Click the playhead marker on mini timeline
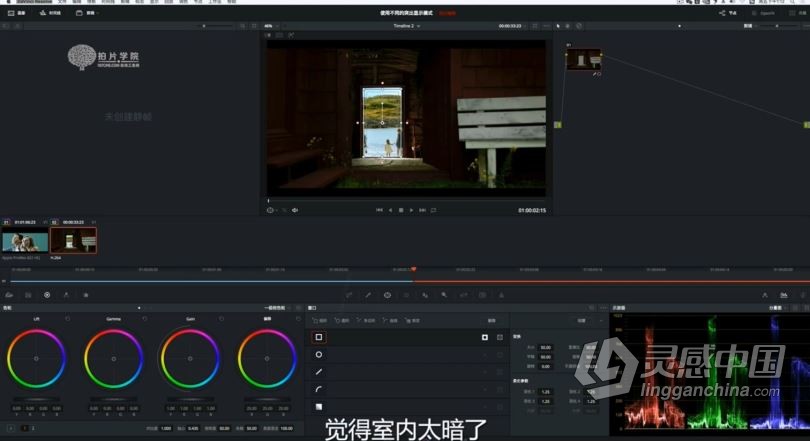810x441 pixels. coord(414,270)
